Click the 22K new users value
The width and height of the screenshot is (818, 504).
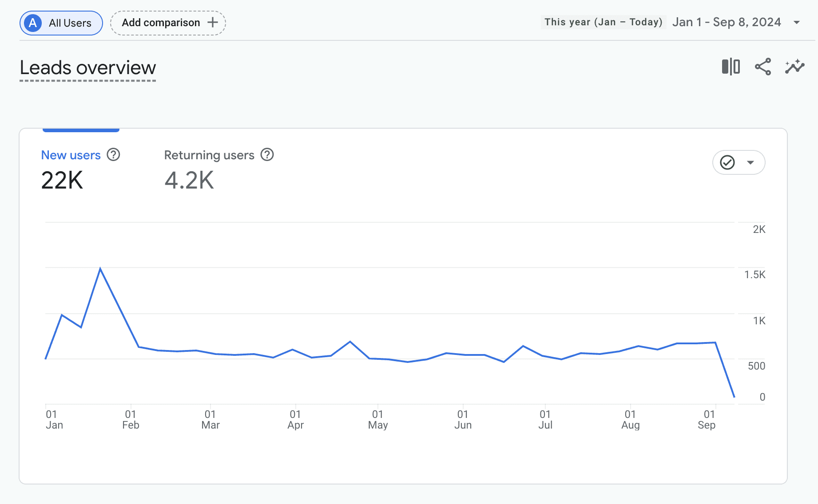coord(62,181)
